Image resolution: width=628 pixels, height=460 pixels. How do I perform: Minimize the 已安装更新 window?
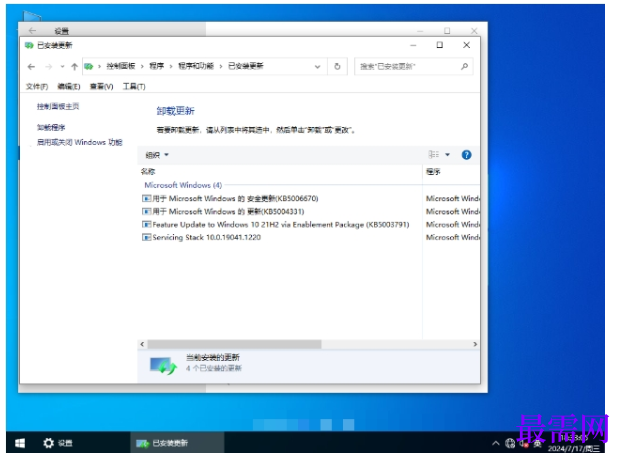tap(413, 45)
